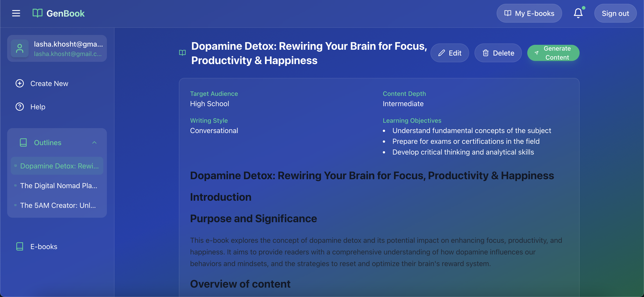Click the Learning Objectives label
The width and height of the screenshot is (644, 297).
pyautogui.click(x=412, y=121)
